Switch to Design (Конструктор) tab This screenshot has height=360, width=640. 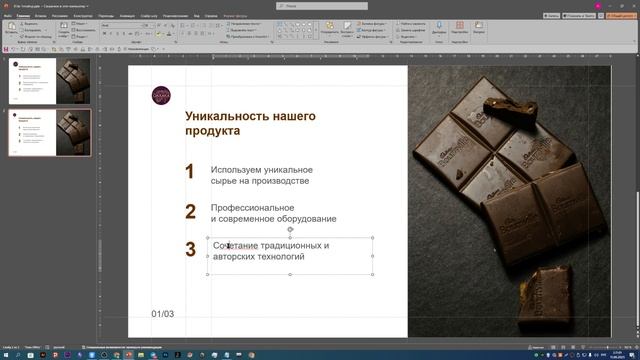83,16
